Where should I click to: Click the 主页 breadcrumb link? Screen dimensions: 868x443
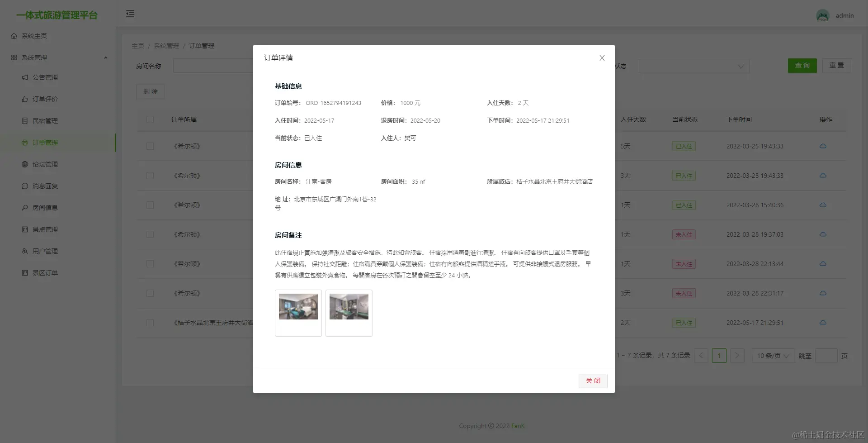[x=138, y=46]
